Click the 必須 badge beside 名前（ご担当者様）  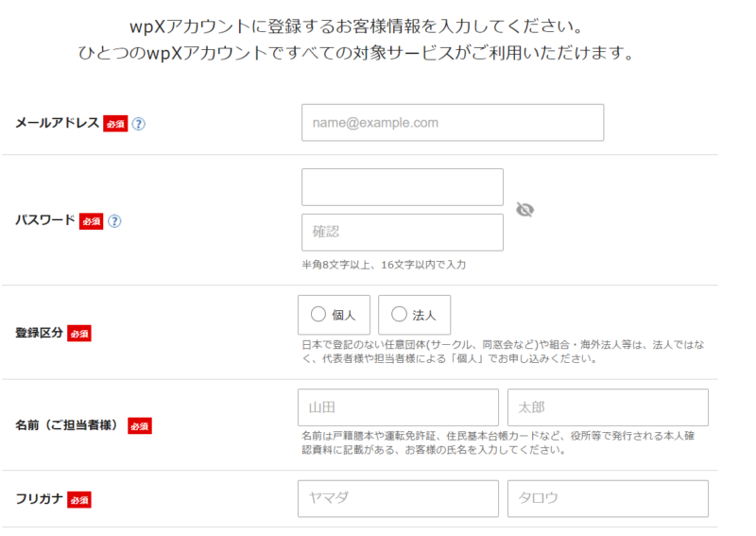(140, 426)
